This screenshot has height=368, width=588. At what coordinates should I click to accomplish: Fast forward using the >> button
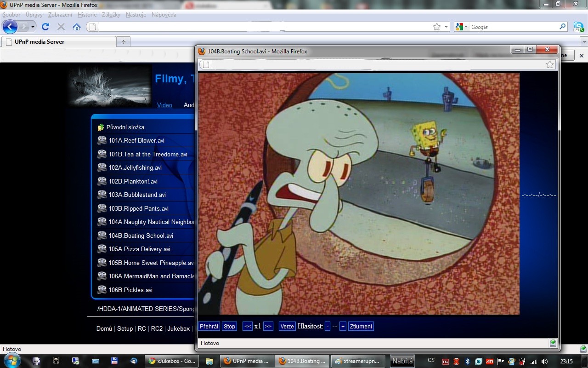pos(268,326)
